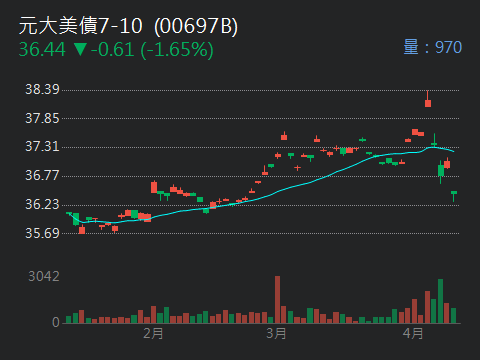This screenshot has width=480, height=360.
Task: Click the 0 volume axis label
Action: tap(56, 322)
